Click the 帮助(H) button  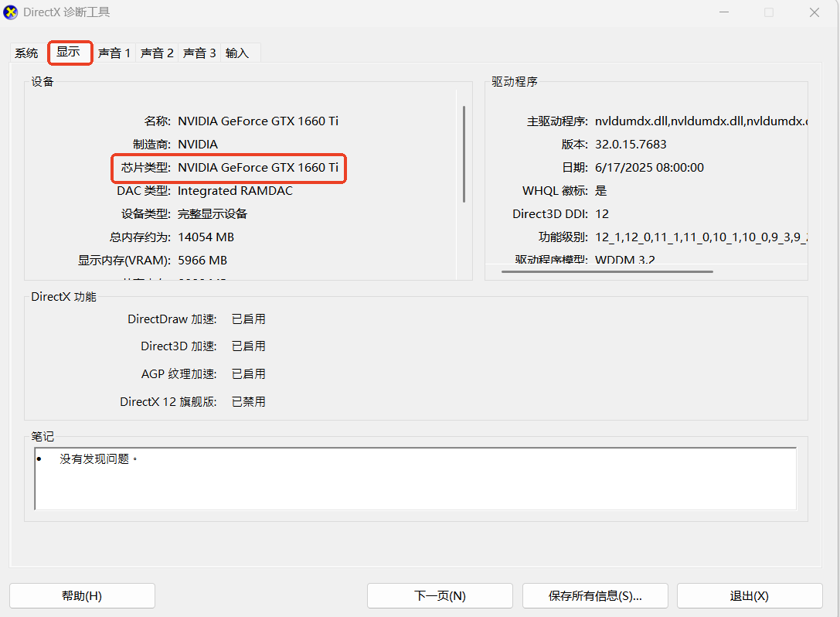tap(82, 595)
